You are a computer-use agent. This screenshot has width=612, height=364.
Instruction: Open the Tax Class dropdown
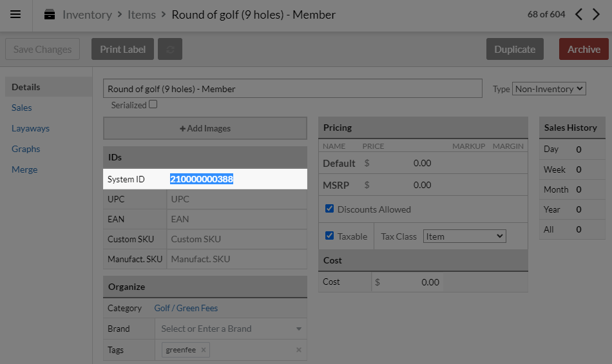click(x=464, y=236)
